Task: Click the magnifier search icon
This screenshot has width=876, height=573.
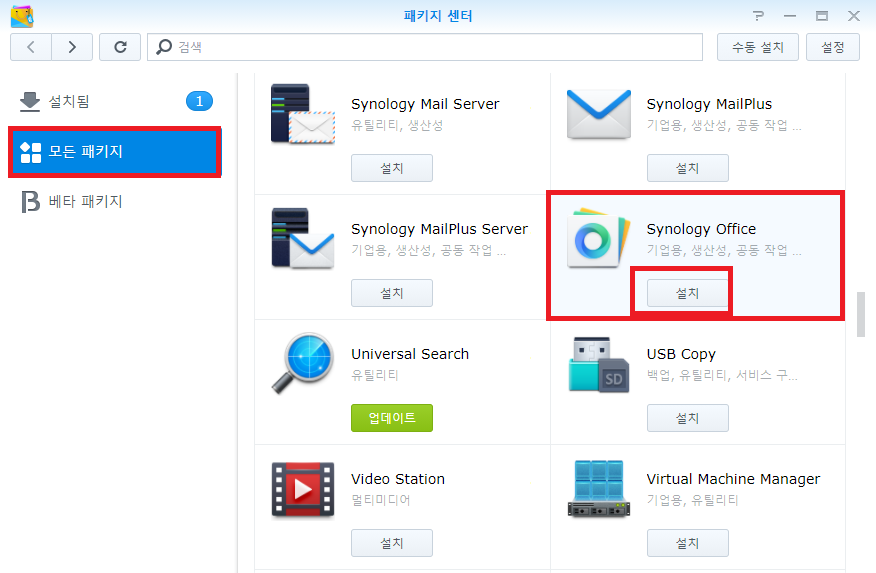Action: 164,47
